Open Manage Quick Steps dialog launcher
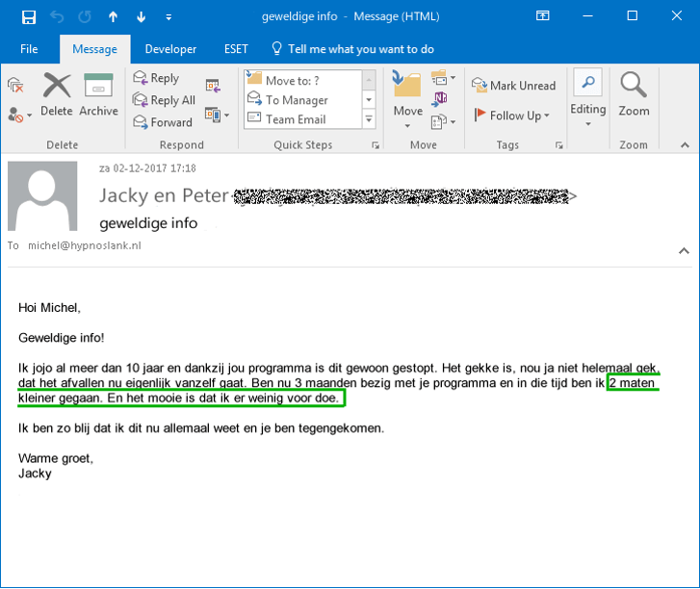700x589 pixels. [x=376, y=145]
